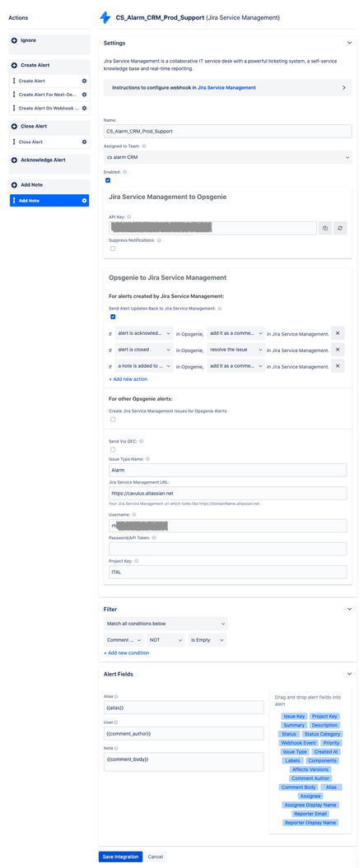Click the Password/API Token field
This screenshot has width=359, height=868.
point(228,549)
